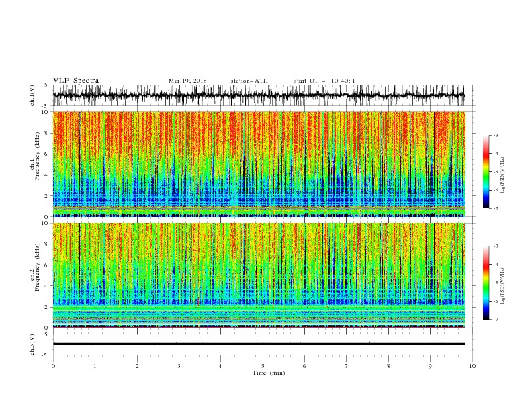Click the "Time (min)" axis title
The height and width of the screenshot is (411, 532).
[x=269, y=373]
